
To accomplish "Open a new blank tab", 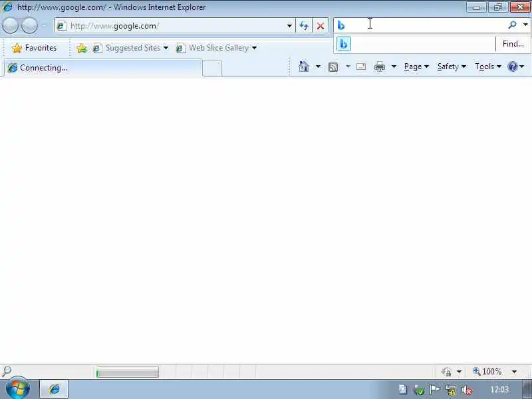I will click(212, 68).
